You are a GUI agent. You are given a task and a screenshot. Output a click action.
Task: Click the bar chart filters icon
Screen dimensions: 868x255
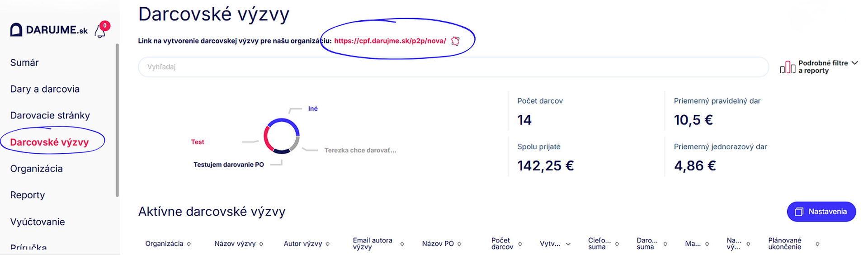[x=788, y=67]
